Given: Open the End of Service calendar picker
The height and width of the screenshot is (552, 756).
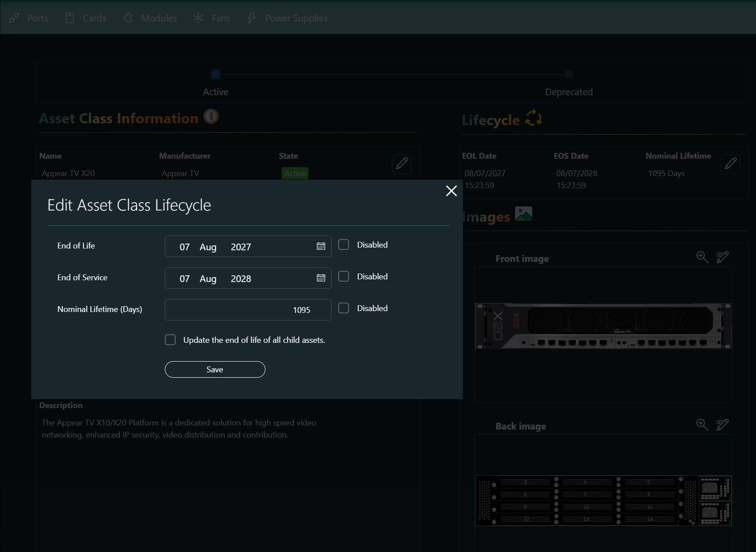Looking at the screenshot, I should click(320, 278).
